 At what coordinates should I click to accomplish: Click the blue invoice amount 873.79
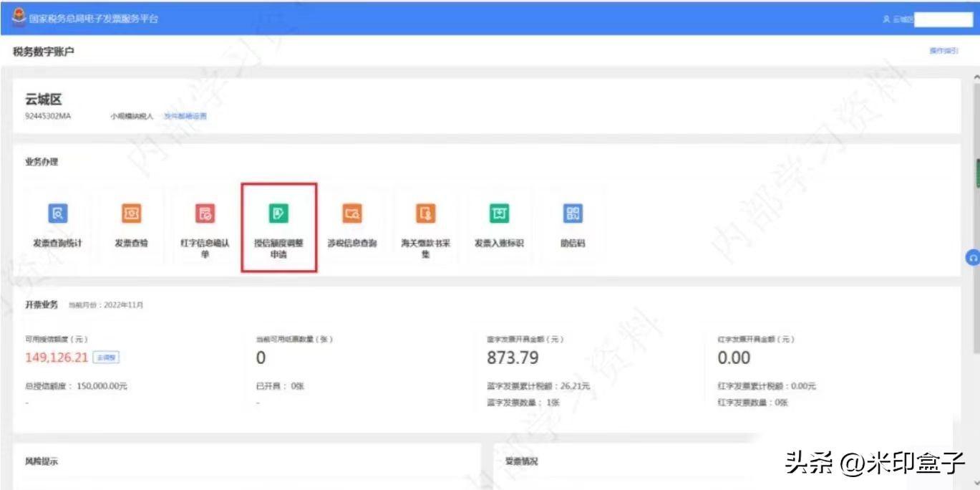[513, 357]
